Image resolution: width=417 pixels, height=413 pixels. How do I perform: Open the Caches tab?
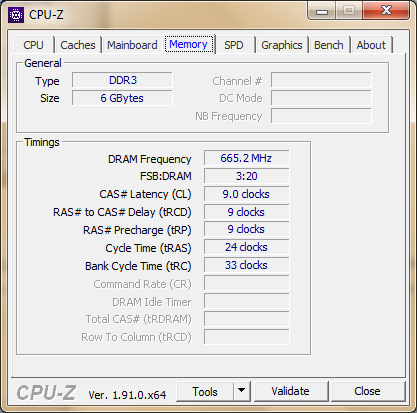tap(78, 45)
